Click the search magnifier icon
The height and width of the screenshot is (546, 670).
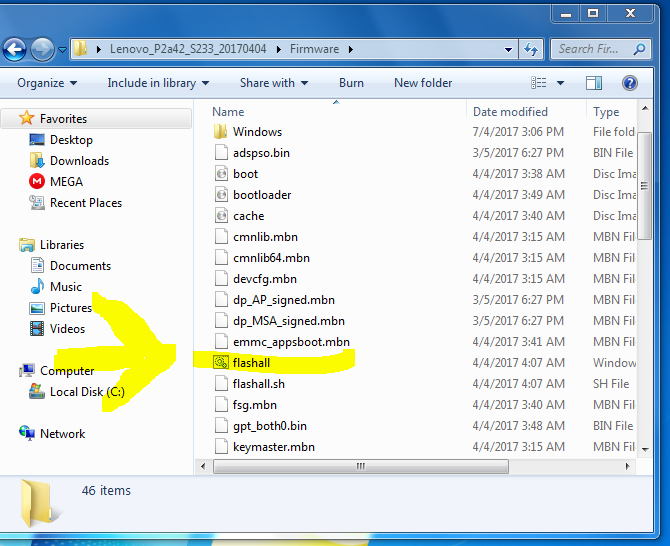(640, 49)
